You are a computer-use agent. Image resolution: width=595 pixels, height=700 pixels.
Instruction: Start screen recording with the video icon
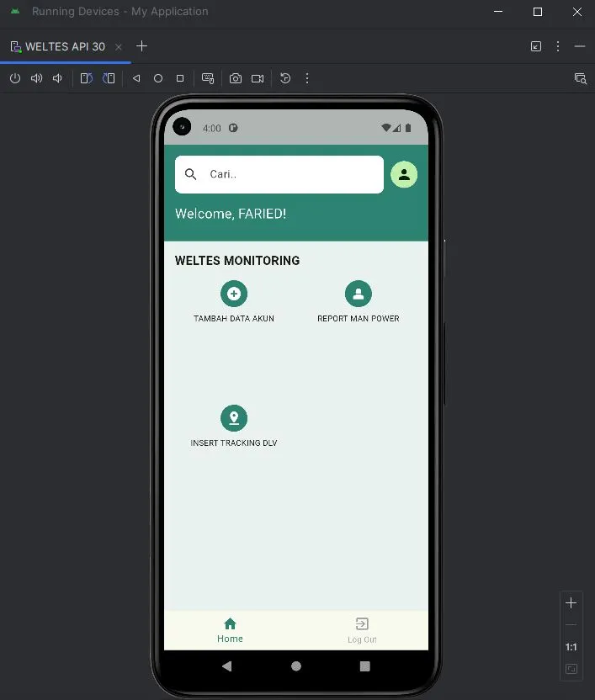click(x=258, y=78)
